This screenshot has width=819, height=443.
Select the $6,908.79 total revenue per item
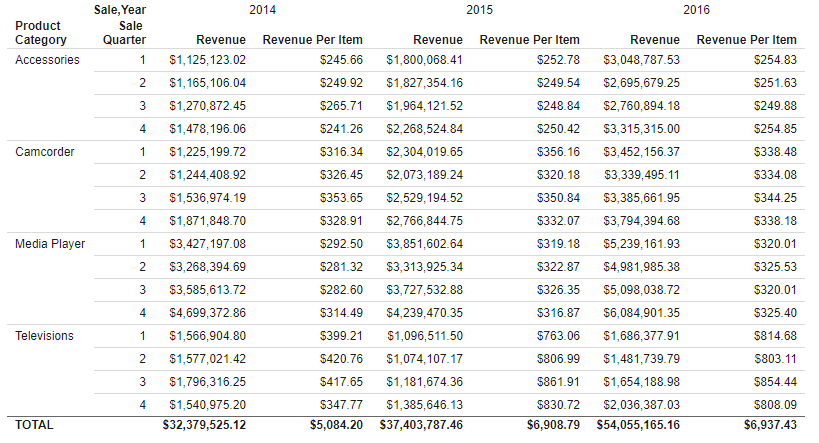point(553,425)
